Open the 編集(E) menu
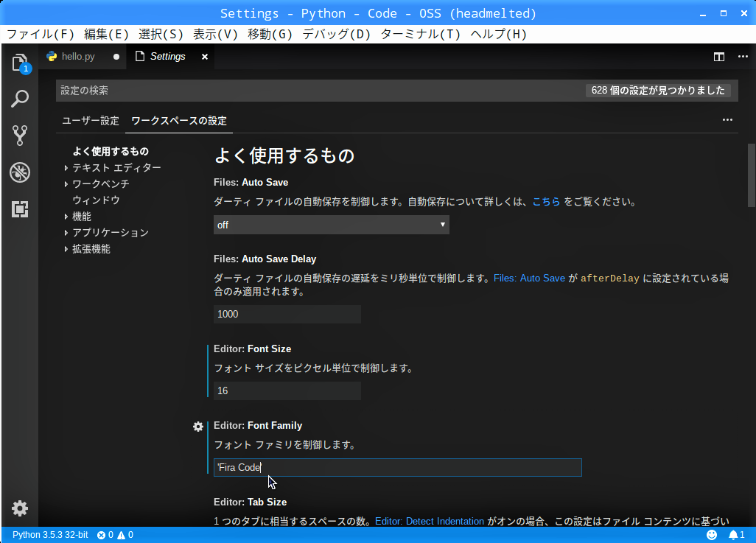This screenshot has width=756, height=543. (106, 34)
